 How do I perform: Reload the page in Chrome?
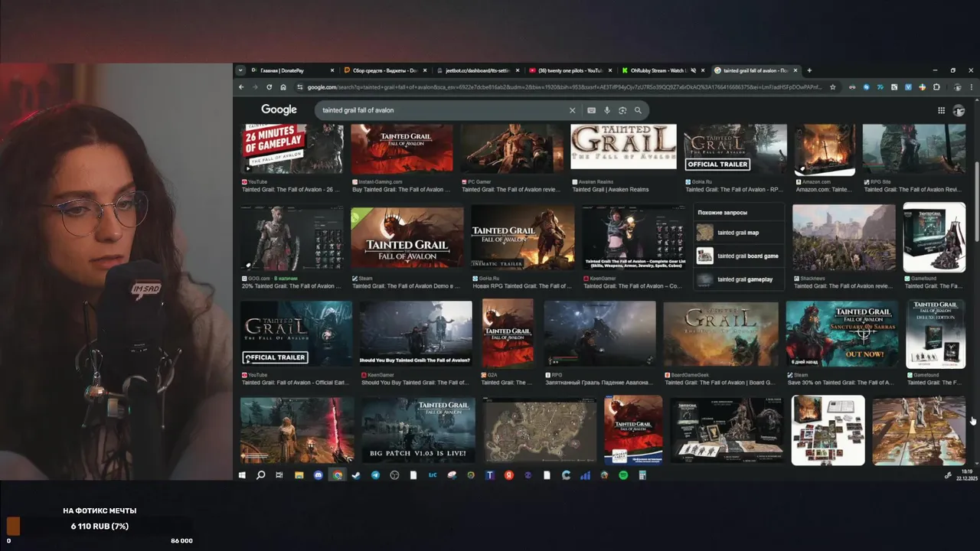tap(269, 87)
